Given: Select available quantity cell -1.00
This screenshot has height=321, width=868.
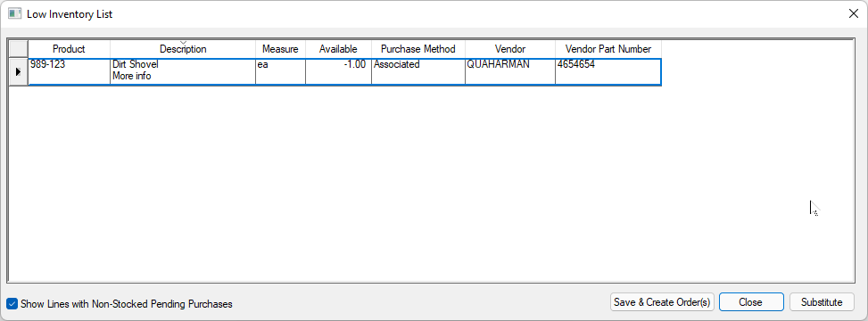Looking at the screenshot, I should click(338, 72).
